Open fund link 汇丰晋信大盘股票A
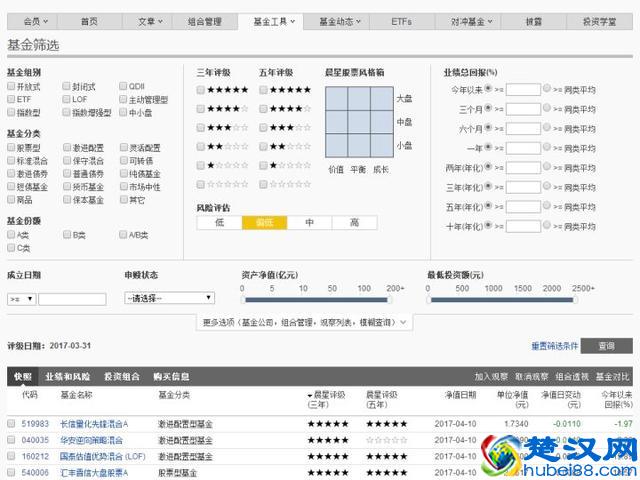This screenshot has width=640, height=480. pyautogui.click(x=94, y=473)
